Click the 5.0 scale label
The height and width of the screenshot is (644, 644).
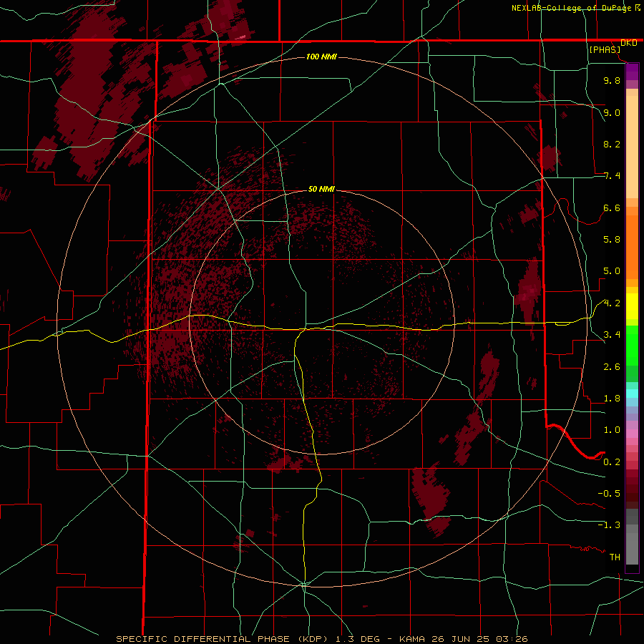[x=612, y=271]
